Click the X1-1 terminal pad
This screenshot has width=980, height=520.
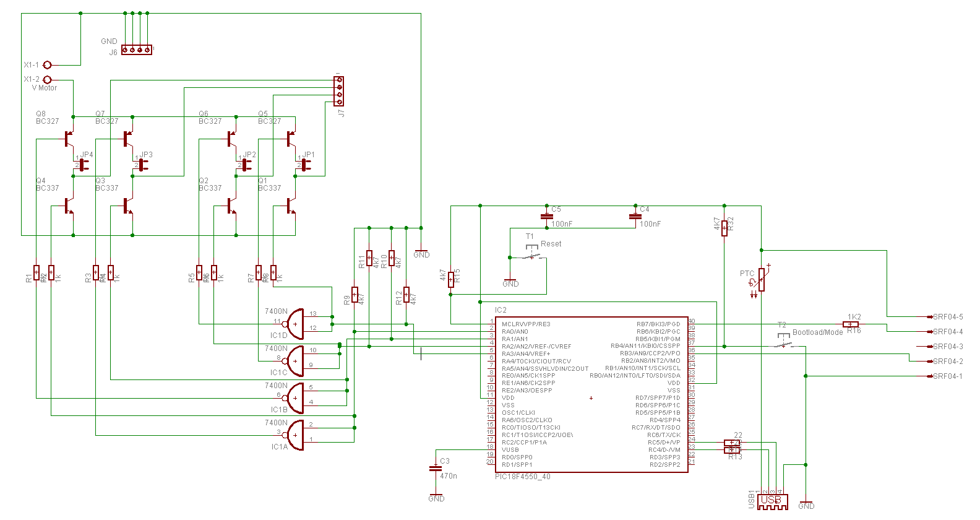click(x=47, y=64)
